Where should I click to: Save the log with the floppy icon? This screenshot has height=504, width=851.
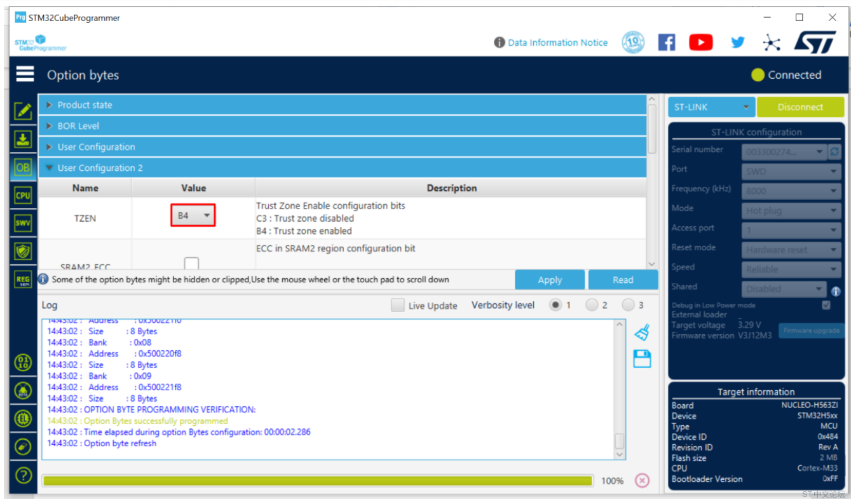pyautogui.click(x=642, y=358)
